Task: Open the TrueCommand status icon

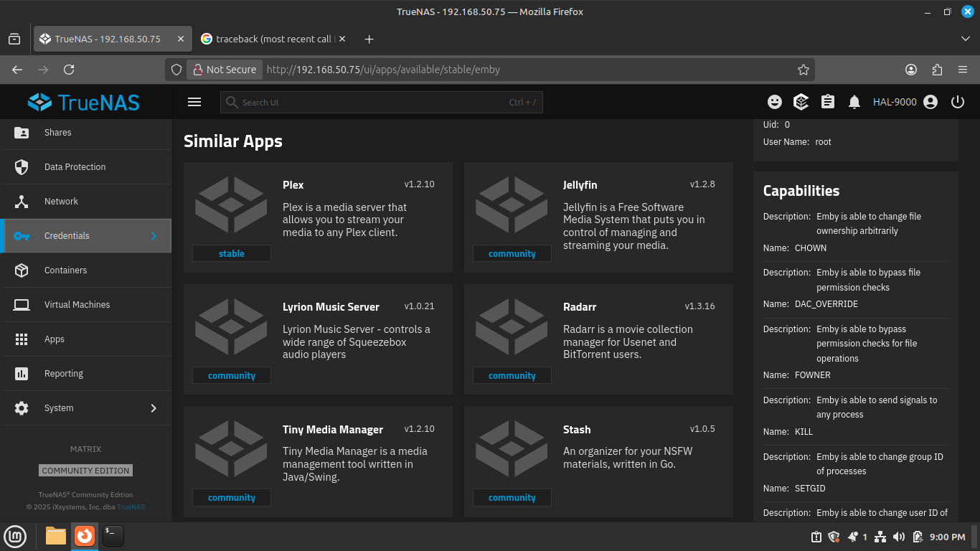Action: click(801, 102)
